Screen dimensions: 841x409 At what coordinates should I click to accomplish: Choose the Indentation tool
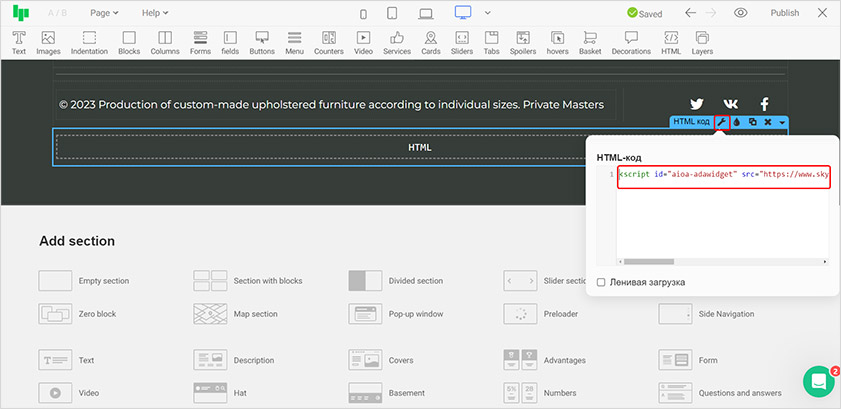[89, 43]
